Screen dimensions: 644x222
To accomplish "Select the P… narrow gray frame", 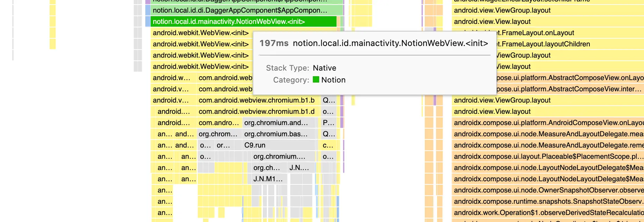I will (328, 123).
